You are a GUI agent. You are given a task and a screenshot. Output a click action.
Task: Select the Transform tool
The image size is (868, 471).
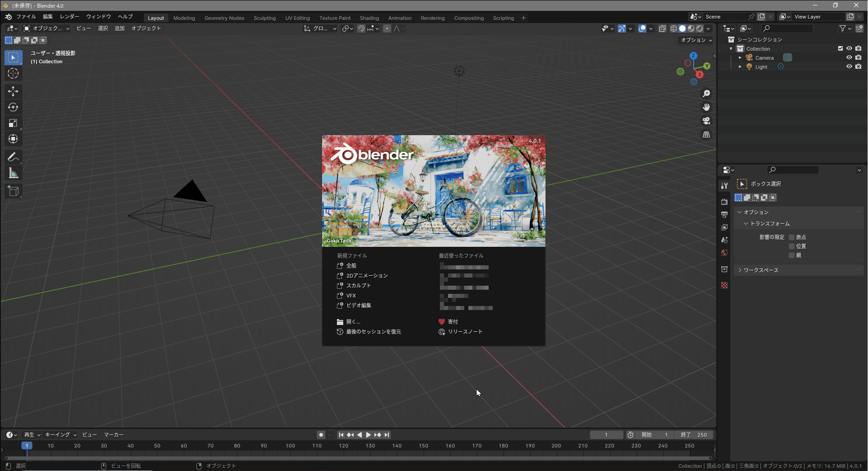(x=13, y=139)
